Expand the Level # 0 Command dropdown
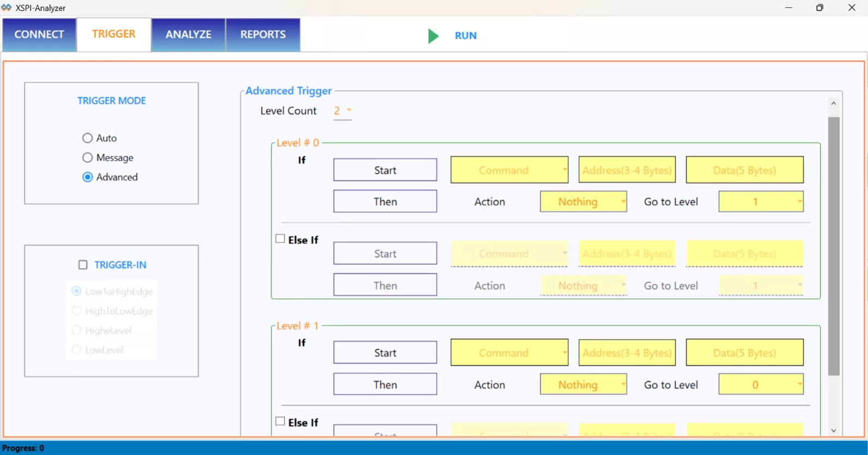The image size is (868, 455). point(509,170)
